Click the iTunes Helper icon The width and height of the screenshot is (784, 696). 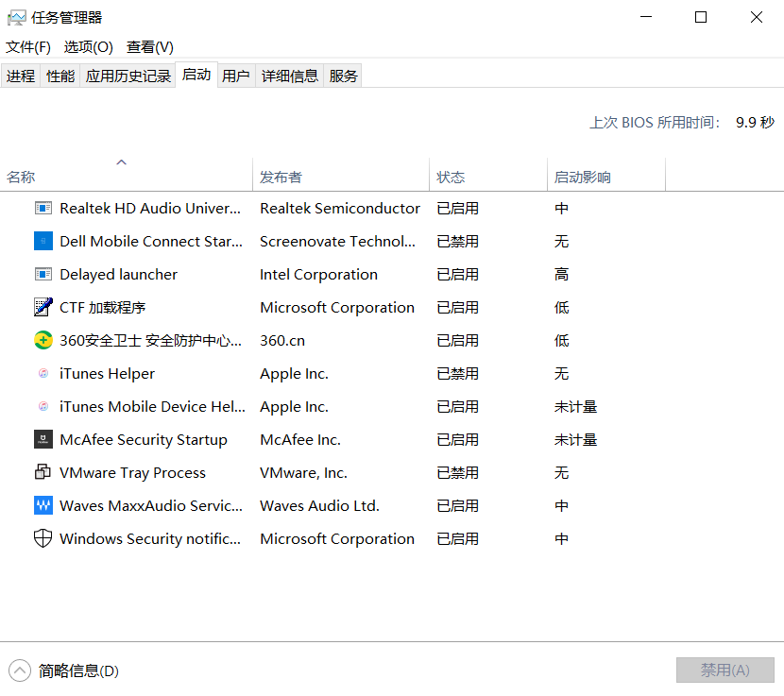(x=43, y=373)
